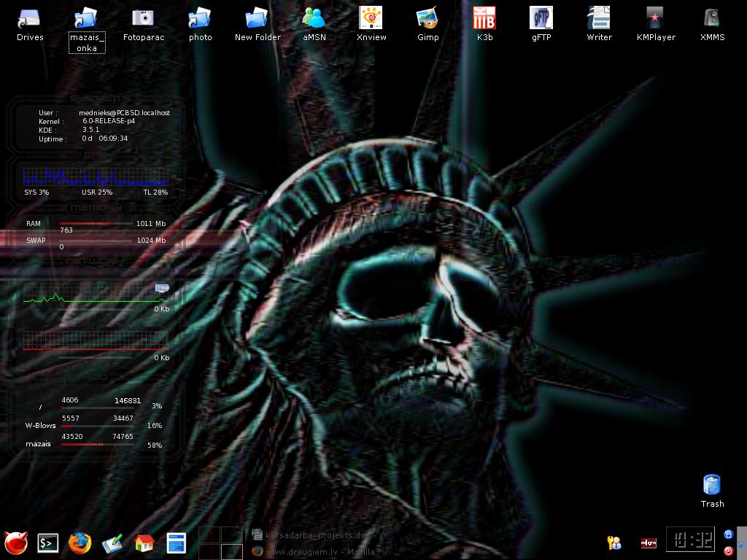Image resolution: width=747 pixels, height=560 pixels.
Task: Click the panel digital clock
Action: 690,540
